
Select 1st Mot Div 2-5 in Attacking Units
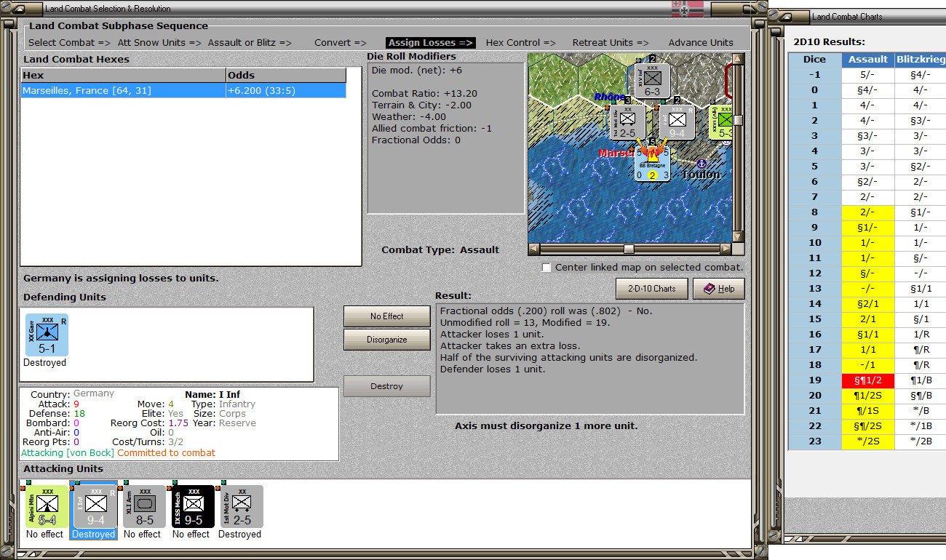pyautogui.click(x=241, y=506)
